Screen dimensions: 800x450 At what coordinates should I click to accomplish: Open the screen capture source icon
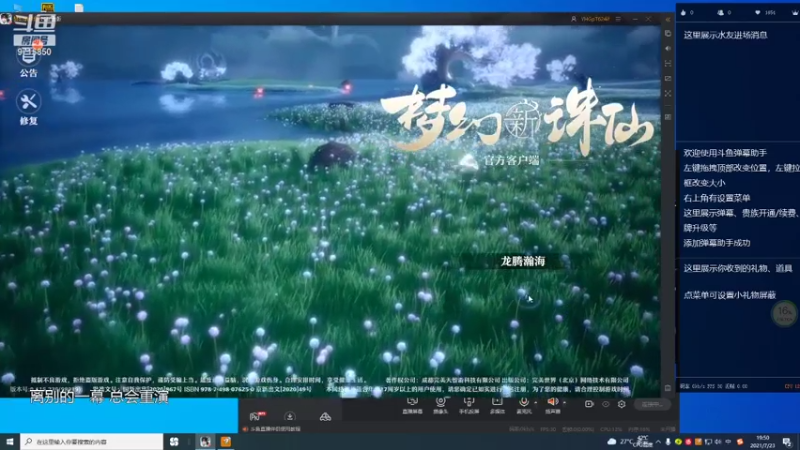click(412, 405)
